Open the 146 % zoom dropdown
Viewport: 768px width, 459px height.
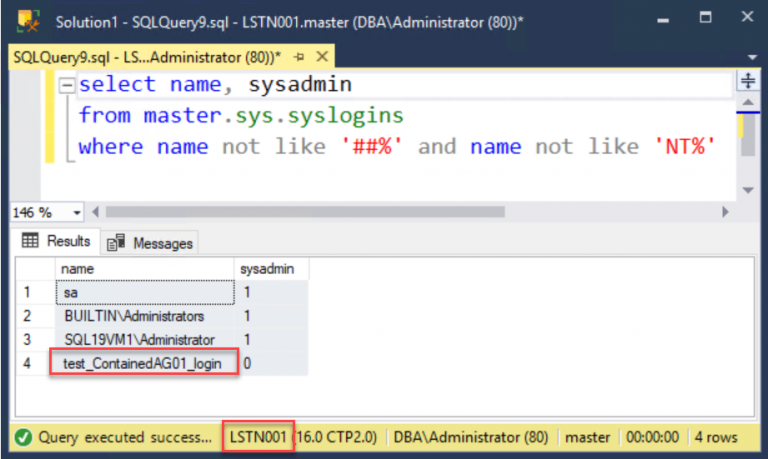click(77, 212)
